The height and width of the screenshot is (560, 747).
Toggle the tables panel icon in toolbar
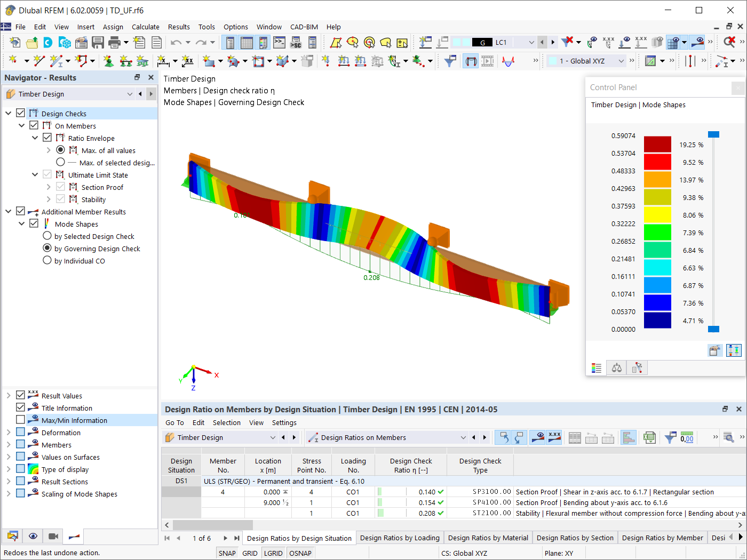(247, 42)
